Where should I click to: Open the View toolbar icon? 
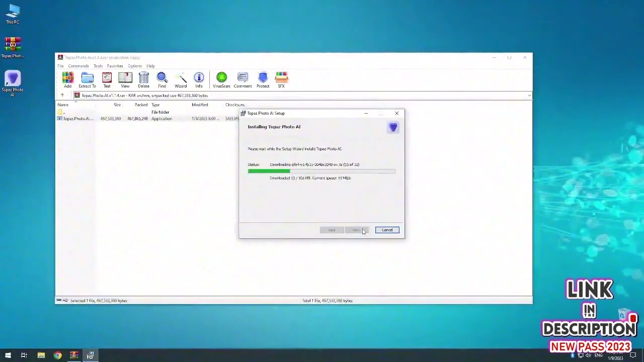point(125,80)
